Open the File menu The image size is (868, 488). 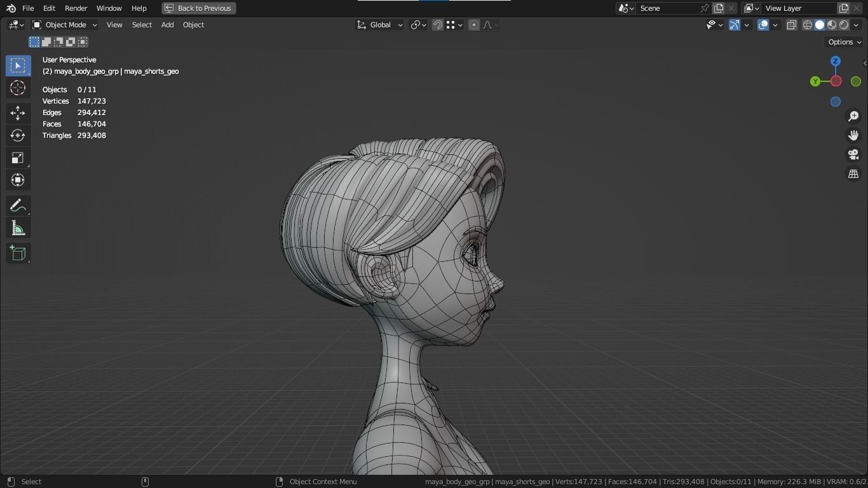click(28, 8)
